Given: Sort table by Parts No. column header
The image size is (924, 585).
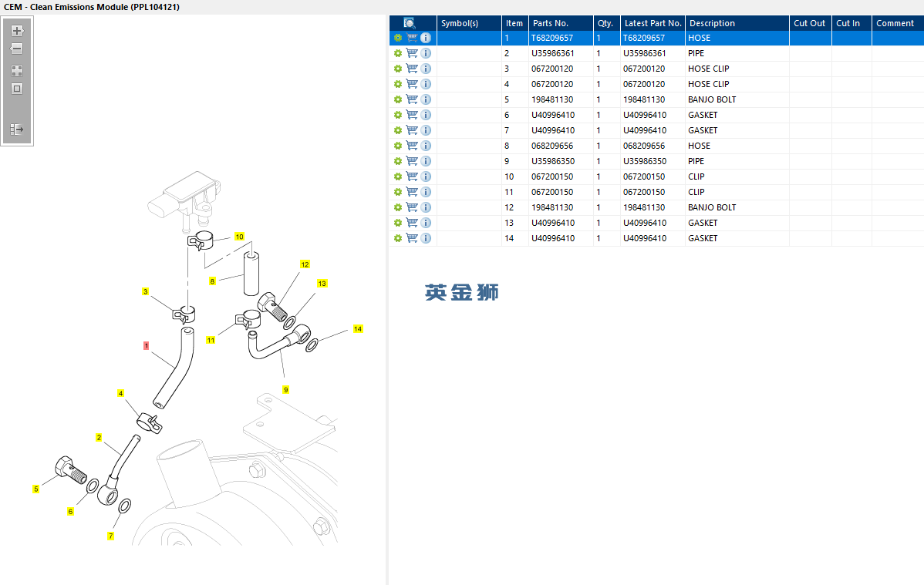Looking at the screenshot, I should (550, 23).
